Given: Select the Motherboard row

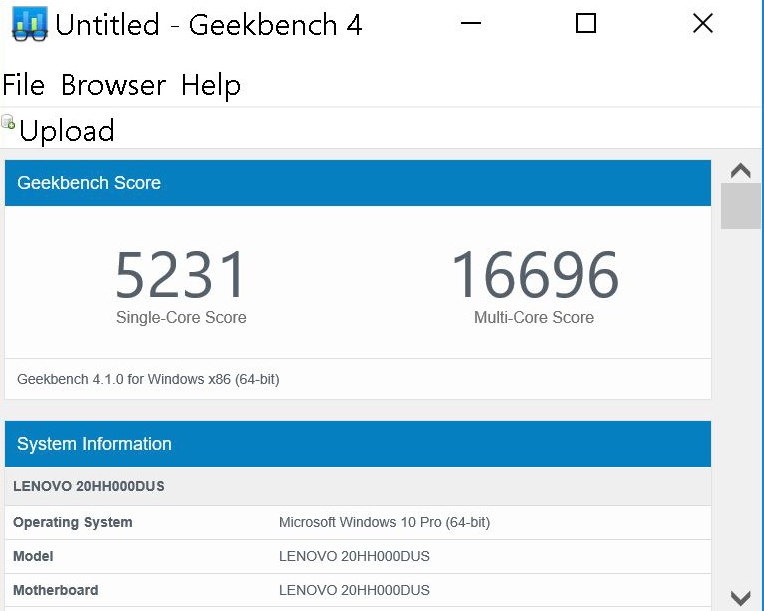Looking at the screenshot, I should (357, 590).
